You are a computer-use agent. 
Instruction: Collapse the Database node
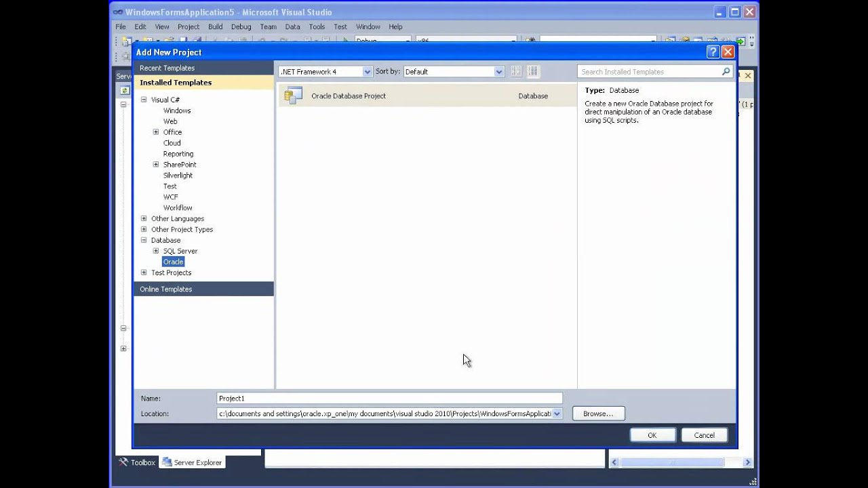point(144,240)
